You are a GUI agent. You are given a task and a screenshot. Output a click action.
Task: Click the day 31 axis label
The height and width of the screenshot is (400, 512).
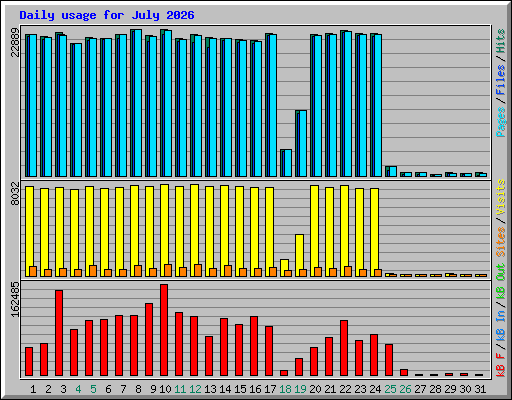pyautogui.click(x=480, y=389)
